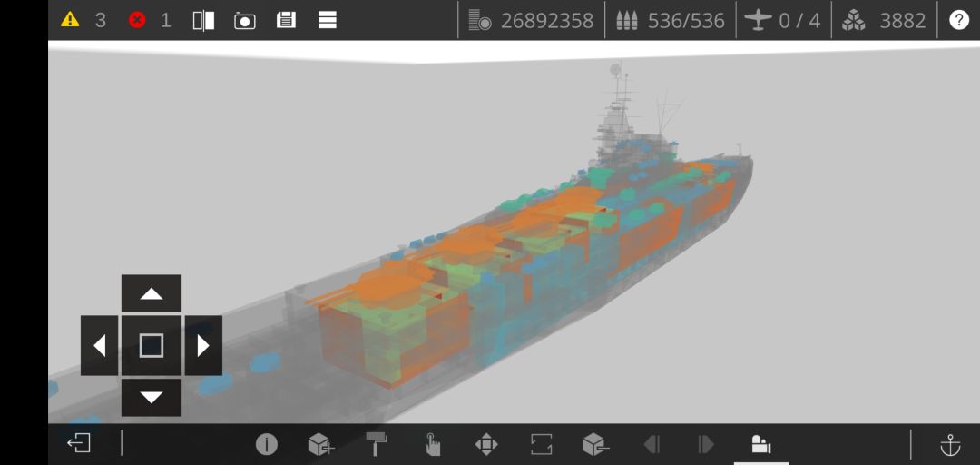Image resolution: width=980 pixels, height=465 pixels.
Task: Move view up with up arrow
Action: (152, 292)
